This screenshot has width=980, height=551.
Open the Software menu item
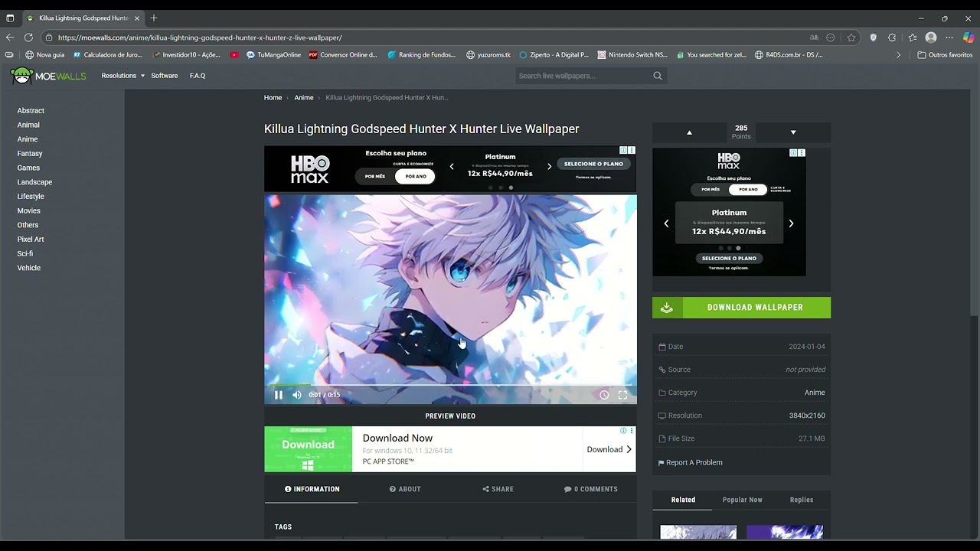(x=164, y=76)
